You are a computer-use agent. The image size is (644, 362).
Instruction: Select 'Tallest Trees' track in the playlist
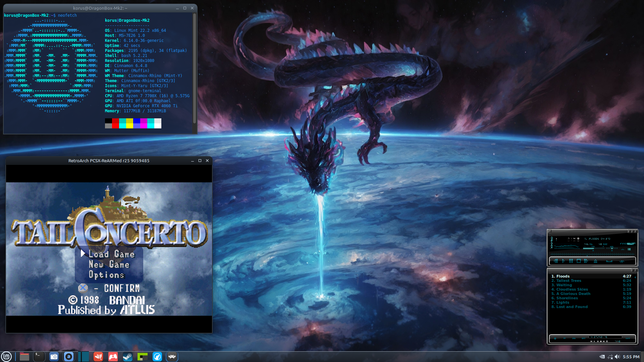tap(569, 281)
